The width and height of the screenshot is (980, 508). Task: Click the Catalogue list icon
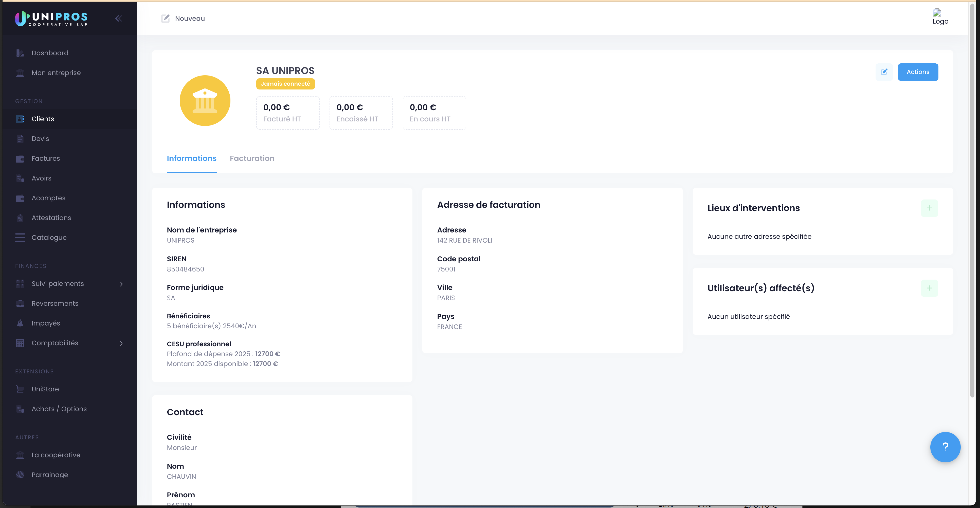point(20,238)
